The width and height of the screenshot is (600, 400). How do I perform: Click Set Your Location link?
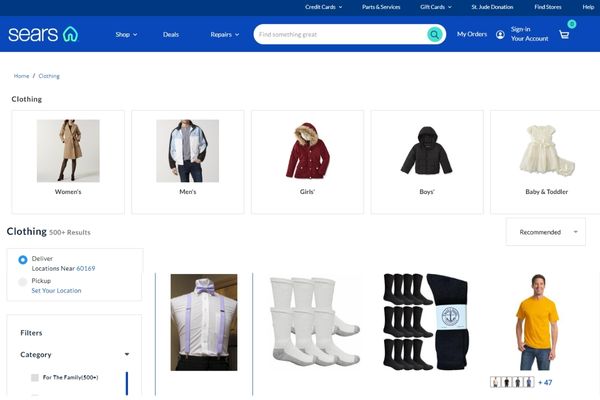pos(56,291)
